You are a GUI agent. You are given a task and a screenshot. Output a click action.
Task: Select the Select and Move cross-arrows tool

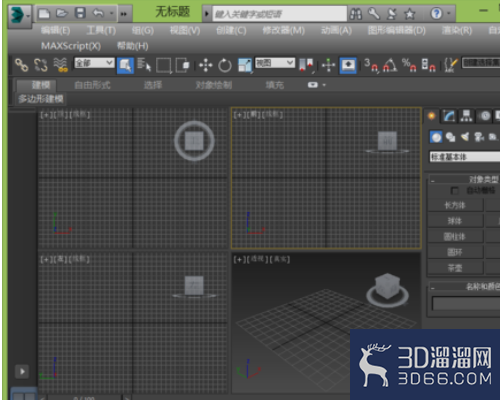[206, 65]
